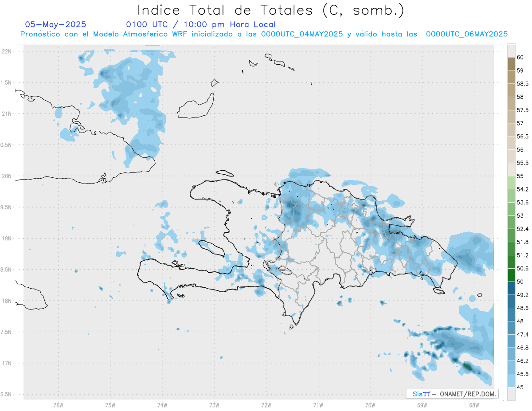The image size is (532, 411).
Task: Click the 'SisTT - ONAMET/REP.DOM.' credit box
Action: pos(452,394)
